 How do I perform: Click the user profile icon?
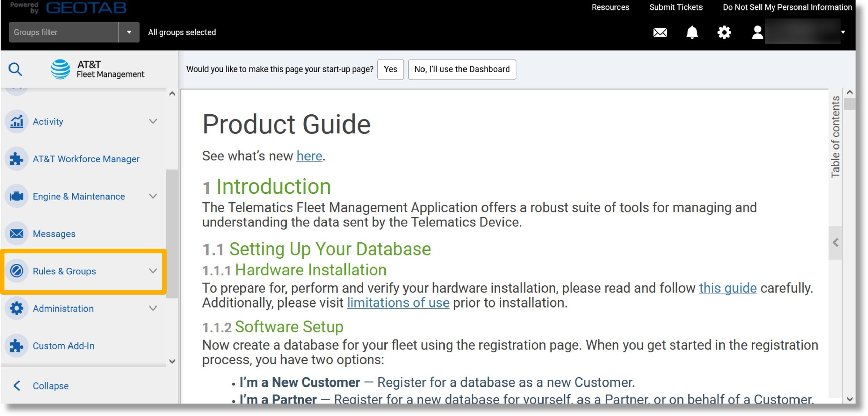pos(755,32)
